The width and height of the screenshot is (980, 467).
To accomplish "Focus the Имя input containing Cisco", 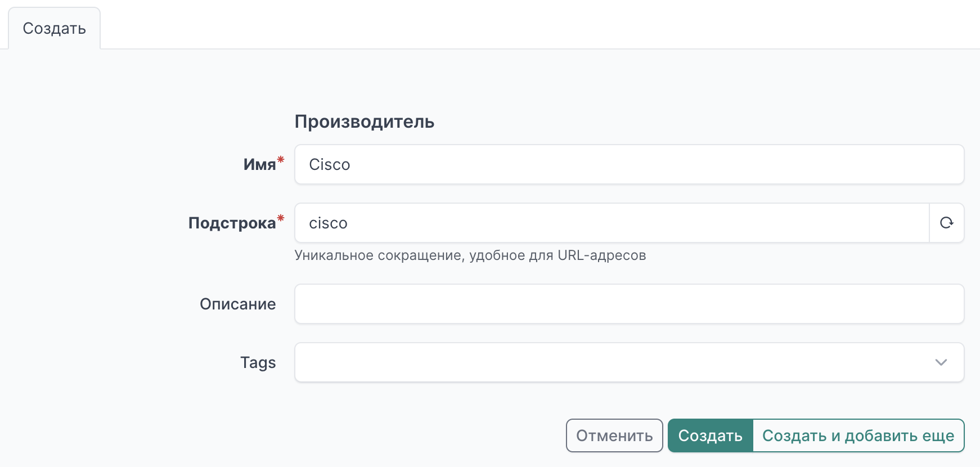I will pyautogui.click(x=629, y=164).
